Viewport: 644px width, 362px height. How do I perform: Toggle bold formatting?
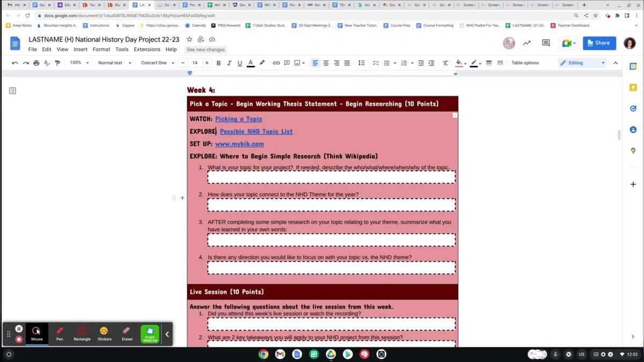pos(218,63)
